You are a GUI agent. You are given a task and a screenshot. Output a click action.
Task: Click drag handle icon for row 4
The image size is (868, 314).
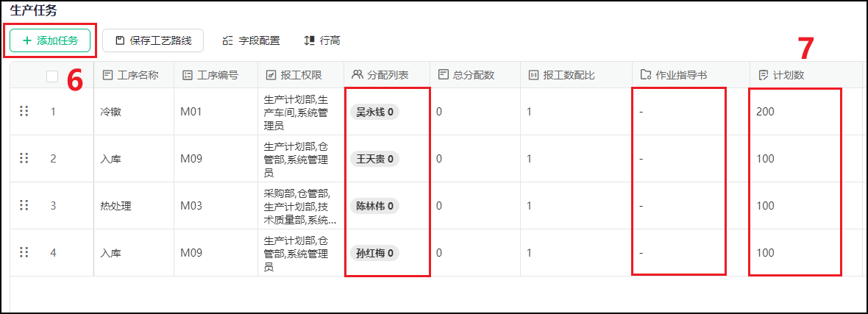[x=24, y=252]
